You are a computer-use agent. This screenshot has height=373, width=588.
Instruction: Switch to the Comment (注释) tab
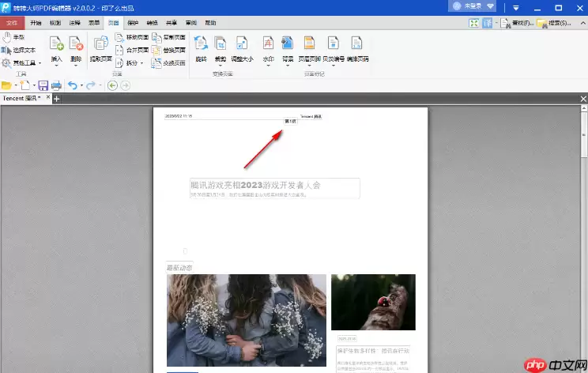[x=74, y=23]
